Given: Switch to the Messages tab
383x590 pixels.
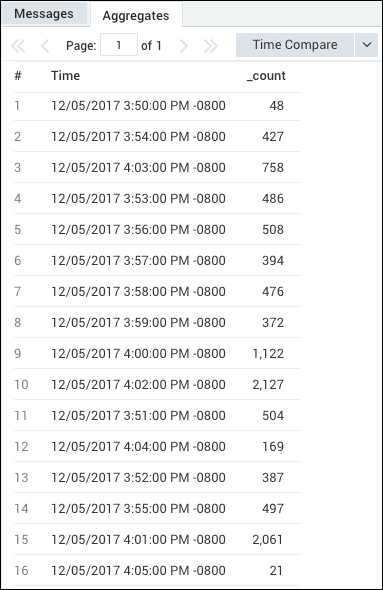Looking at the screenshot, I should pyautogui.click(x=44, y=14).
